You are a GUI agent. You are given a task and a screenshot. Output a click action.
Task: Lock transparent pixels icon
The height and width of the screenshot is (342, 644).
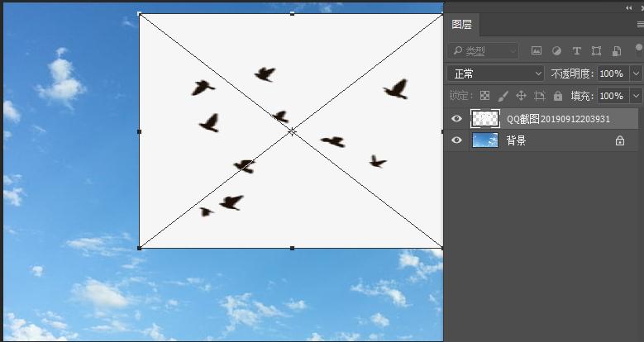tap(485, 96)
